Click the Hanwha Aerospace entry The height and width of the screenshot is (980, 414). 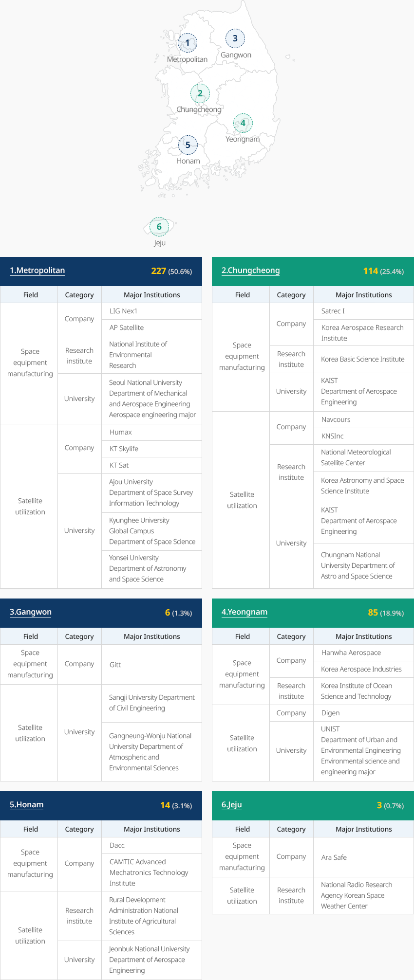pos(363,653)
